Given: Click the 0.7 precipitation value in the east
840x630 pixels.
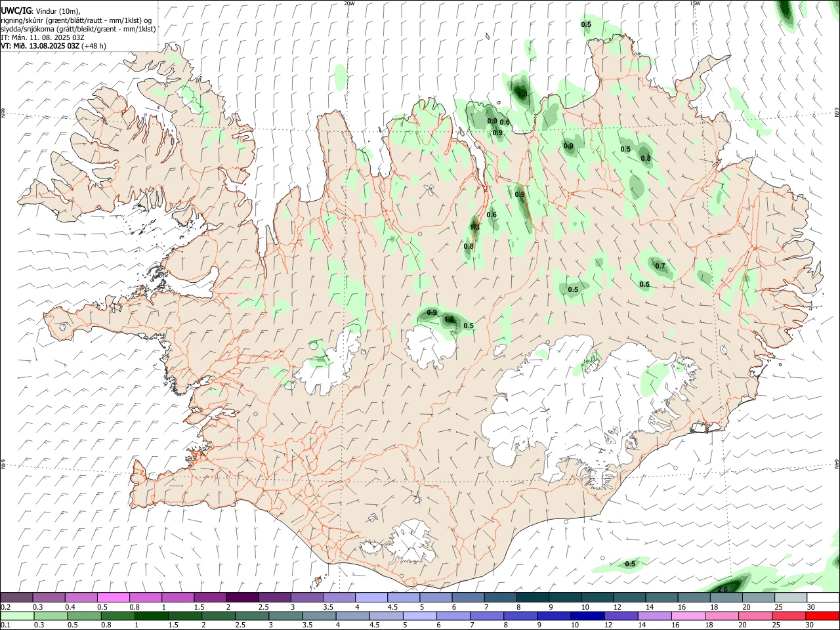Looking at the screenshot, I should (x=660, y=266).
